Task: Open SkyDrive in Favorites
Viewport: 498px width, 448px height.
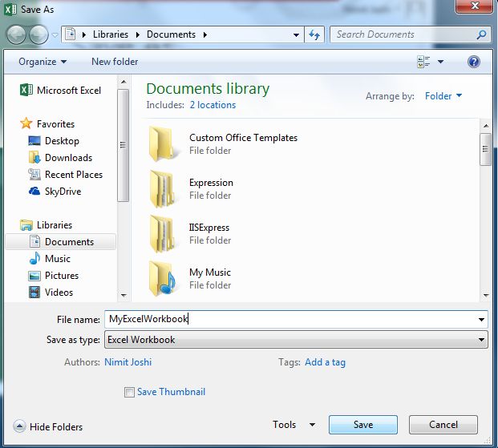Action: point(63,191)
